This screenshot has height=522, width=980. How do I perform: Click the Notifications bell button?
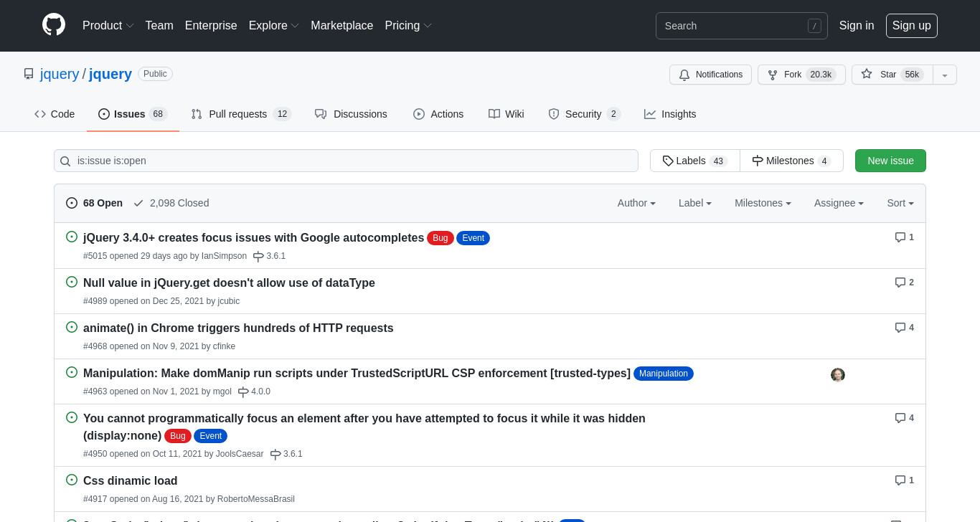pyautogui.click(x=710, y=75)
